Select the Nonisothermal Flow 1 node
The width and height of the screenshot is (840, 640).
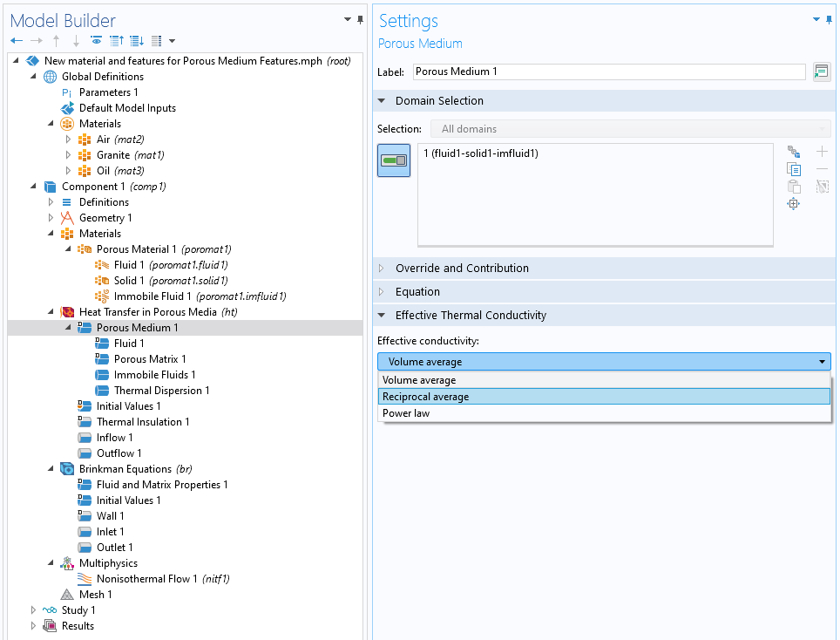(x=163, y=579)
